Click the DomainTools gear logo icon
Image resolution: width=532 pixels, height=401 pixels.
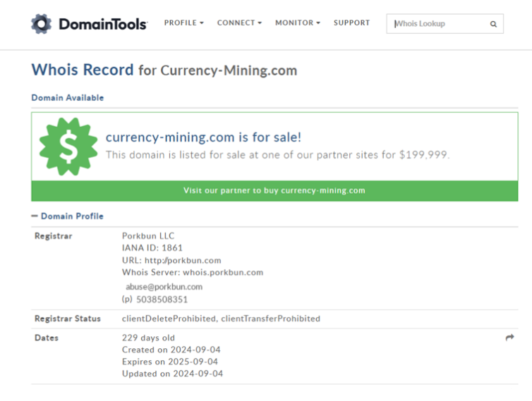pyautogui.click(x=41, y=24)
